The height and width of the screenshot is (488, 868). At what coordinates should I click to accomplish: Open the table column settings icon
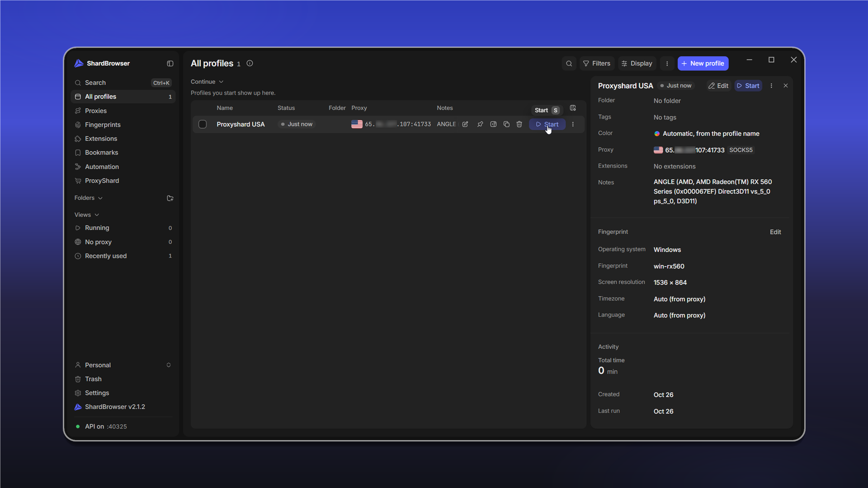[573, 108]
